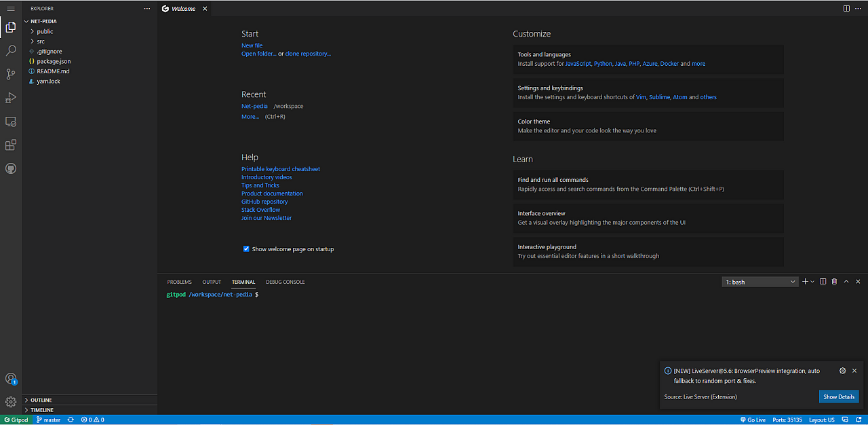
Task: Open the Tips and Tricks link
Action: coord(260,185)
